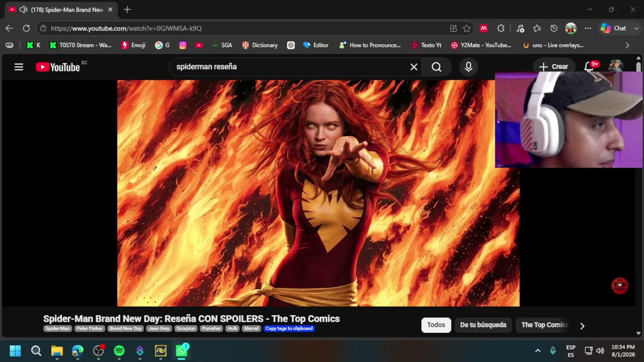
Task: Open the red M extension icon
Action: tap(484, 28)
